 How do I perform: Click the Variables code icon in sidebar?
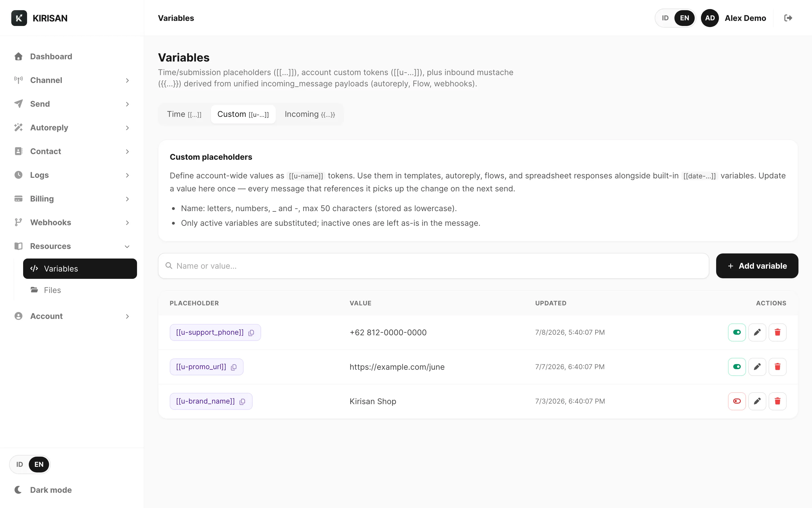(34, 268)
